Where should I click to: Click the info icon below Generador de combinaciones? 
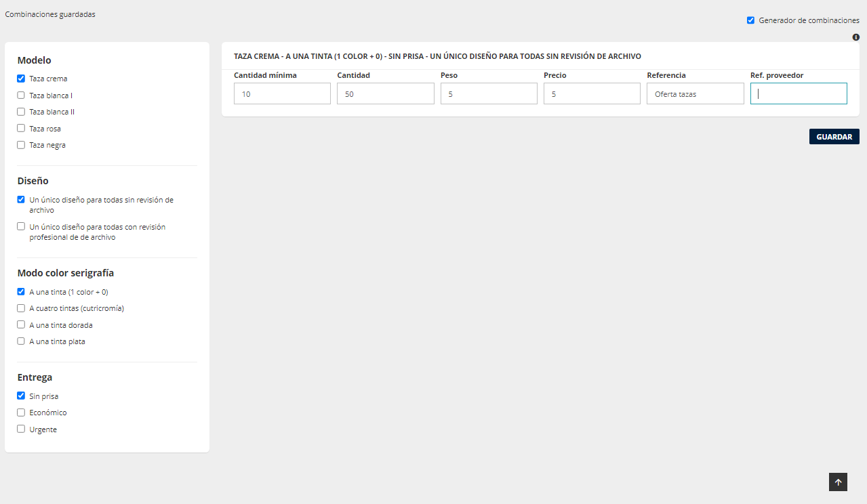pyautogui.click(x=856, y=37)
